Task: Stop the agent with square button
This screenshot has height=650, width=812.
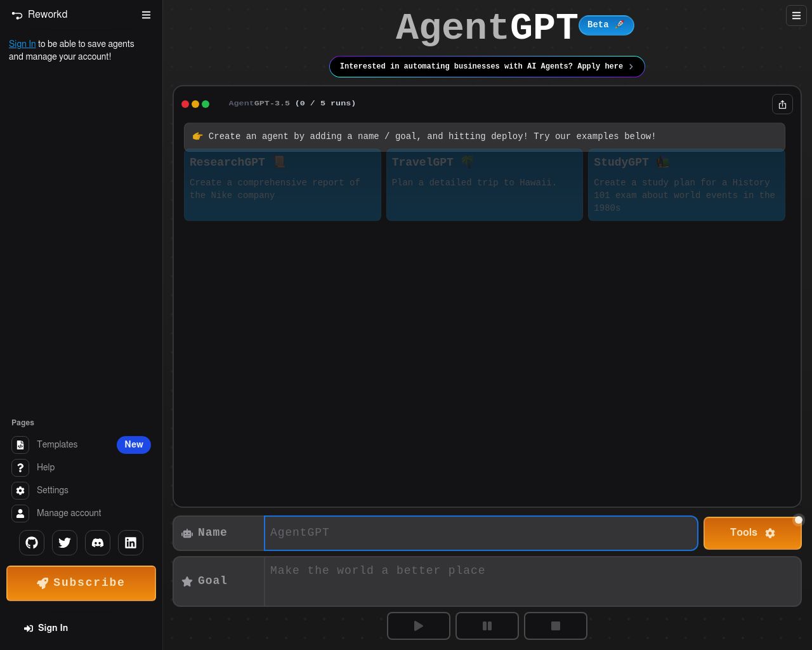Action: pos(556,626)
